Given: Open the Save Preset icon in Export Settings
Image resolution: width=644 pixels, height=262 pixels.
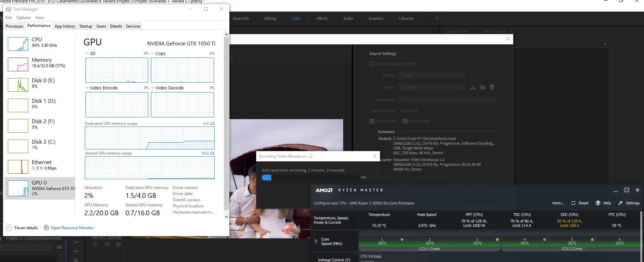Looking at the screenshot, I should (x=473, y=87).
